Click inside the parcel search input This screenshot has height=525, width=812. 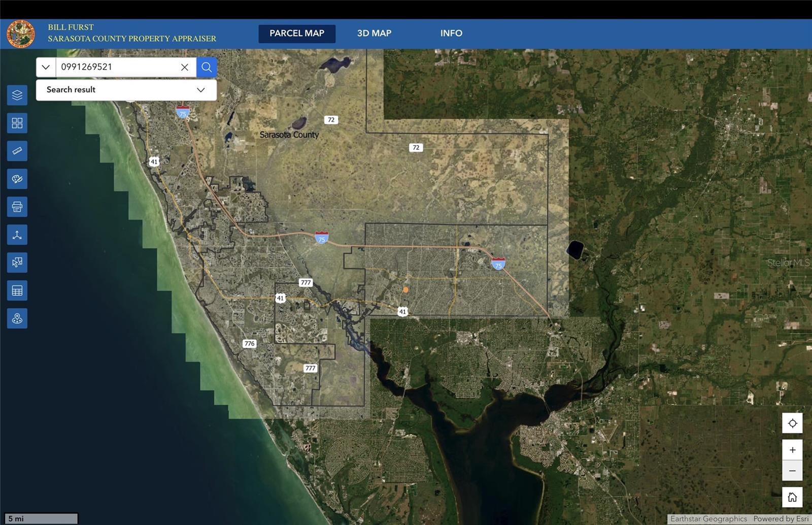tap(117, 67)
